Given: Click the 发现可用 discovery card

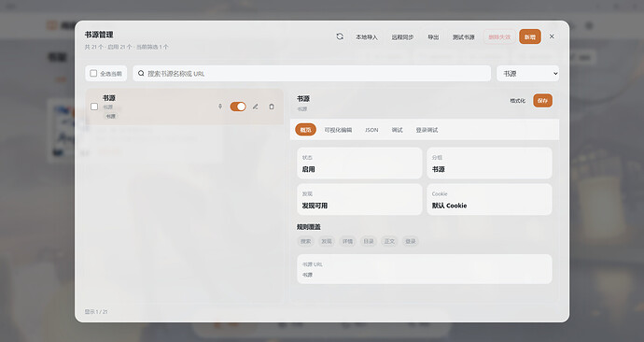Looking at the screenshot, I should click(359, 199).
